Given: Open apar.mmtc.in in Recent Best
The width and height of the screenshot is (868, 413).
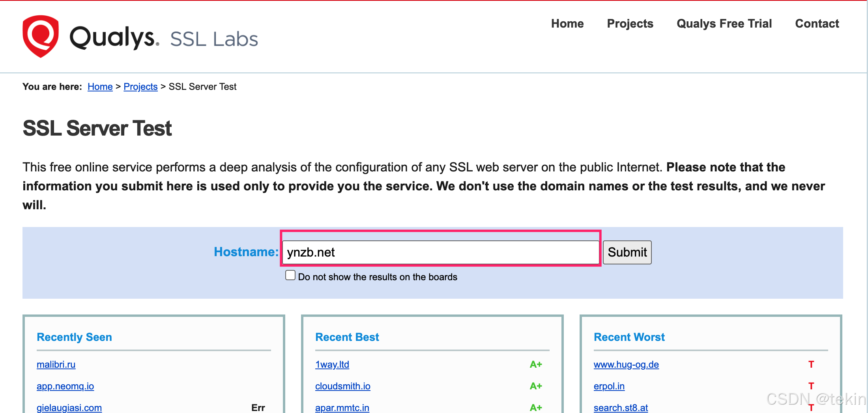Looking at the screenshot, I should [342, 408].
